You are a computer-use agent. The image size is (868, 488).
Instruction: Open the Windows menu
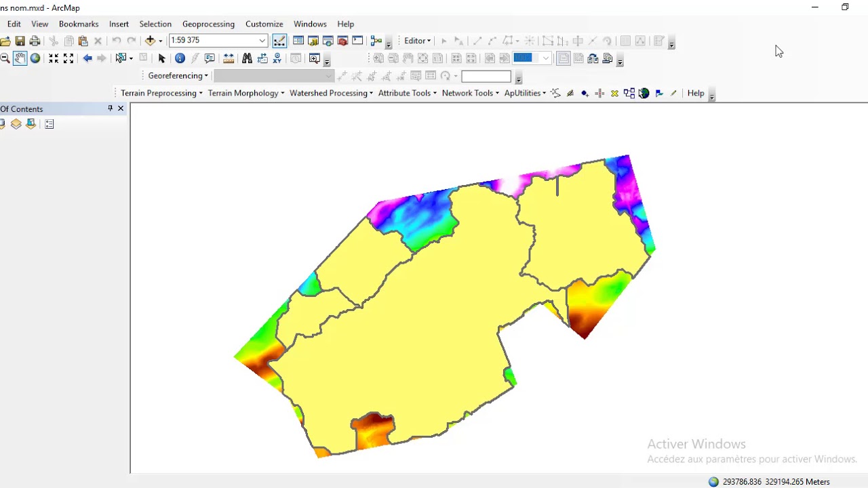(310, 24)
